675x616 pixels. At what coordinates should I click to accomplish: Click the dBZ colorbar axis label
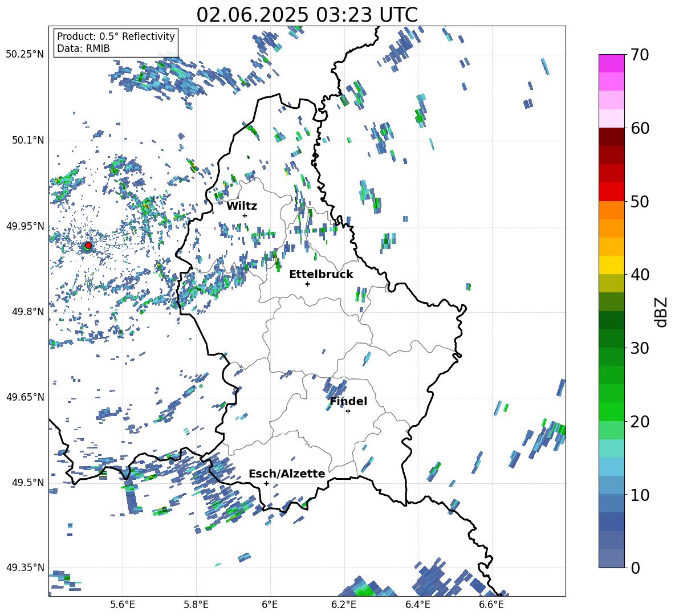662,312
